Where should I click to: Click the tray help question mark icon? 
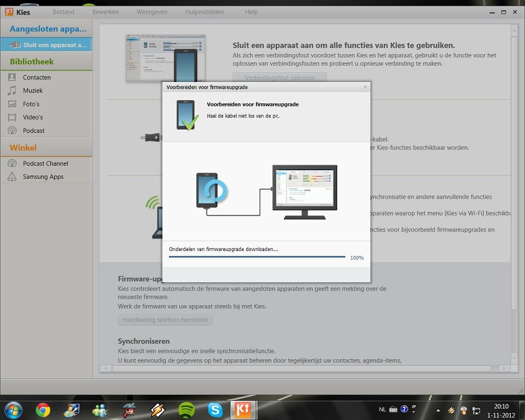(x=404, y=409)
